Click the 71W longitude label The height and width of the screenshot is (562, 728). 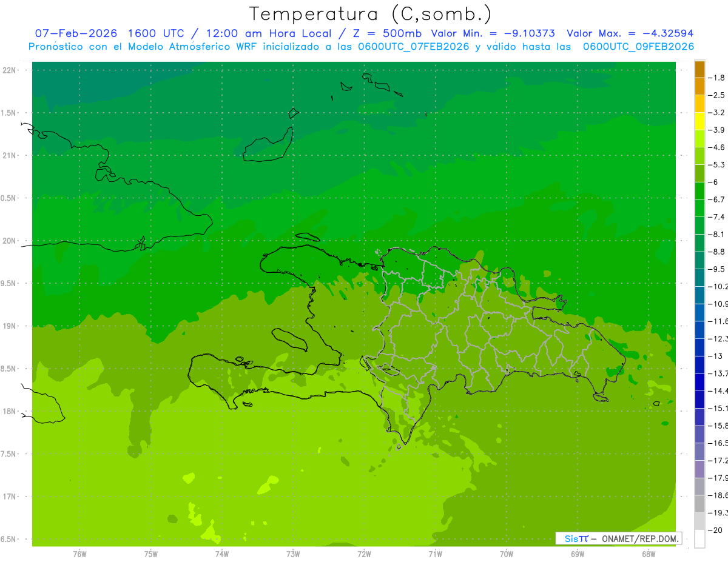click(x=435, y=554)
